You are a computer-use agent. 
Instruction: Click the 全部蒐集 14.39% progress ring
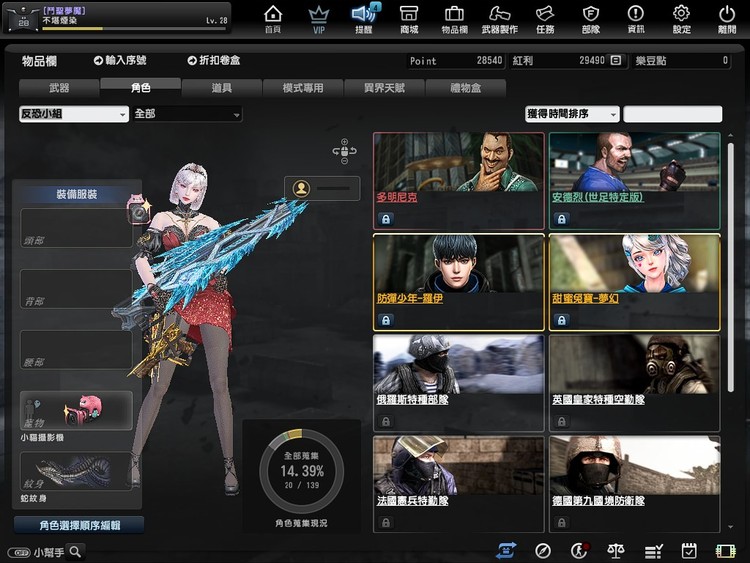tap(301, 471)
